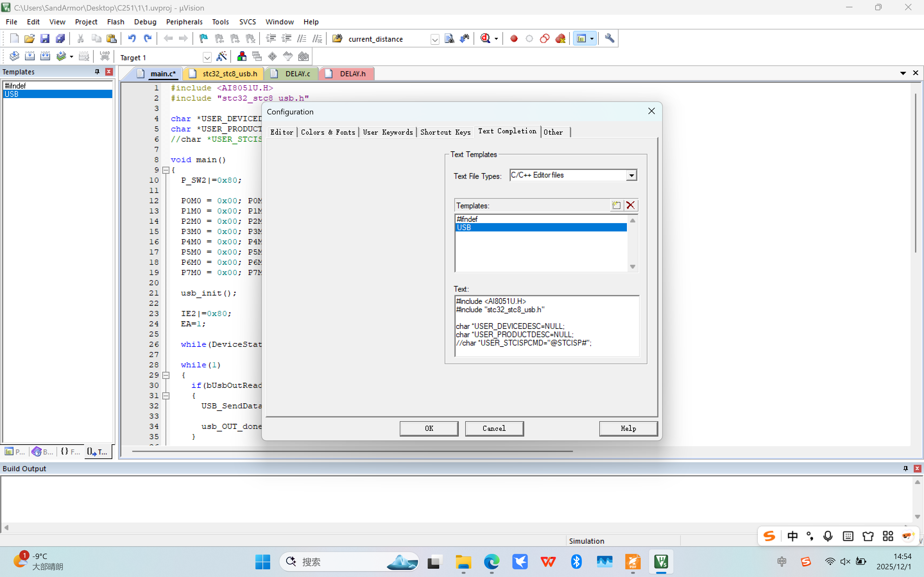
Task: Click the Manage Project Items colored boxes icon
Action: [242, 57]
